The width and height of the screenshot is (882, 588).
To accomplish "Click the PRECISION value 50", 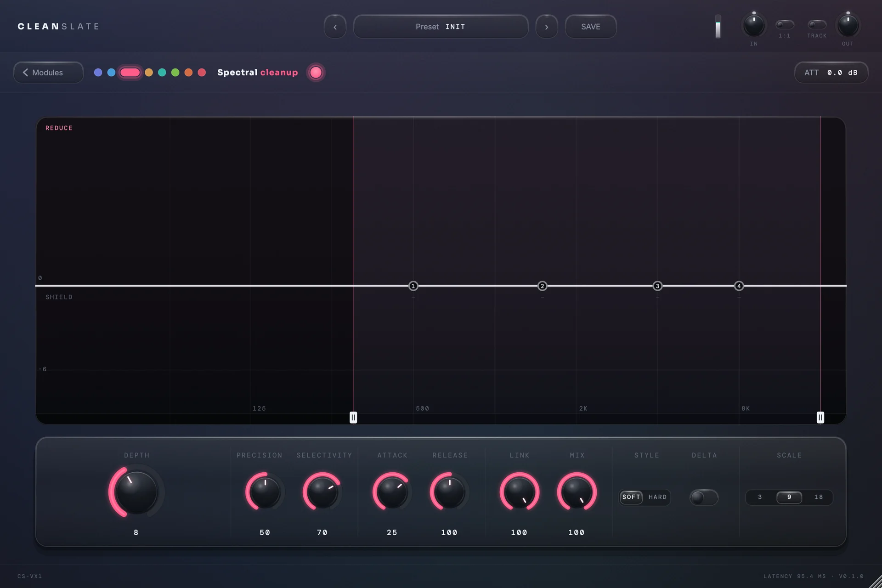I will coord(265,532).
